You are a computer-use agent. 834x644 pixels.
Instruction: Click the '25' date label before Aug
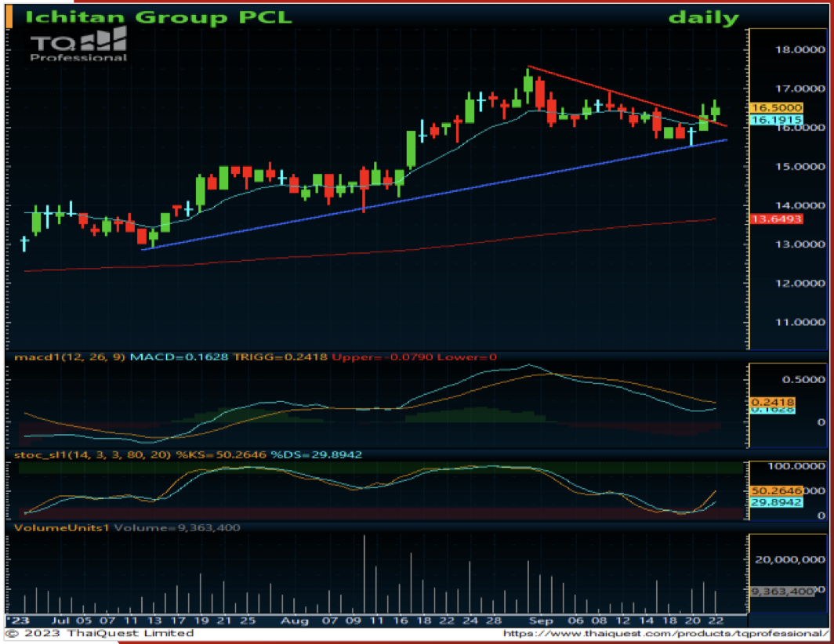[248, 620]
